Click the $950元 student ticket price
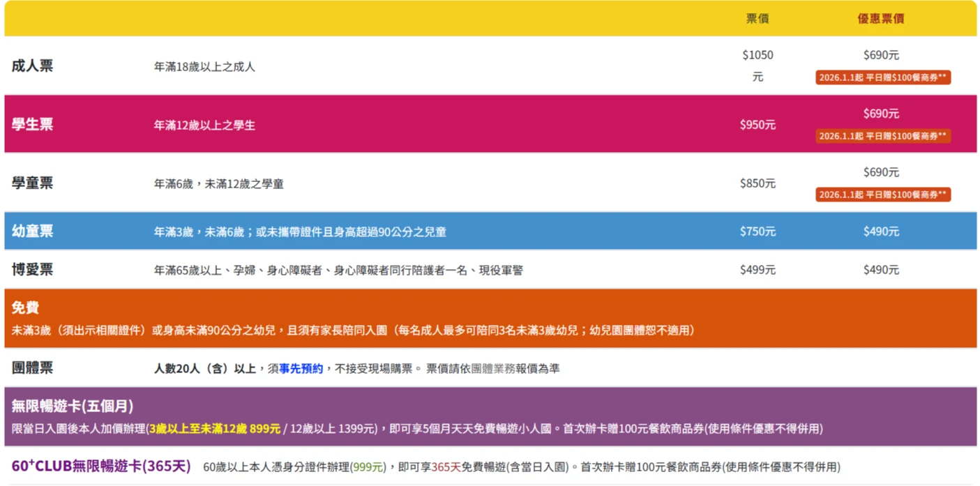Viewport: 980px width, 486px height. click(x=757, y=125)
